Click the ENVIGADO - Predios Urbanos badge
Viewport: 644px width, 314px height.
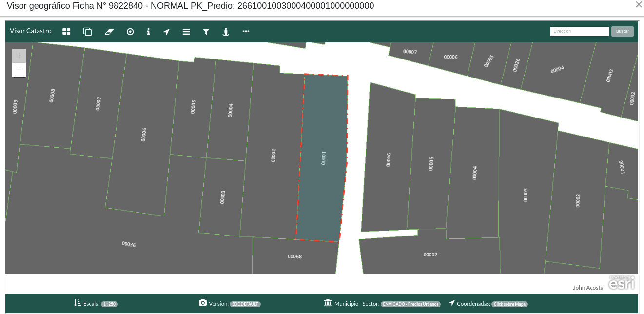point(410,304)
